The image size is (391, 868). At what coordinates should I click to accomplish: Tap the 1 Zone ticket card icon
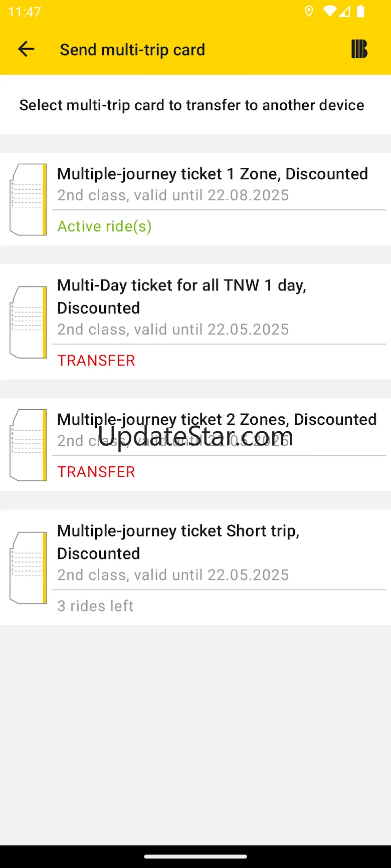29,199
